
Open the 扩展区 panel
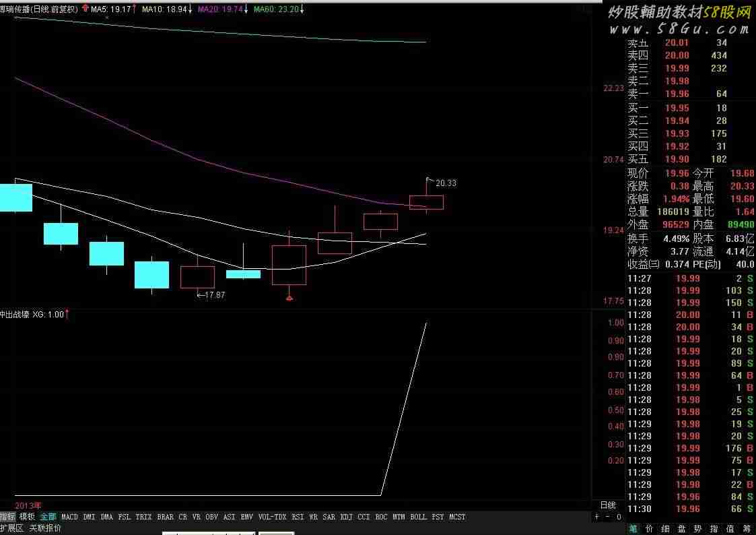[11, 528]
